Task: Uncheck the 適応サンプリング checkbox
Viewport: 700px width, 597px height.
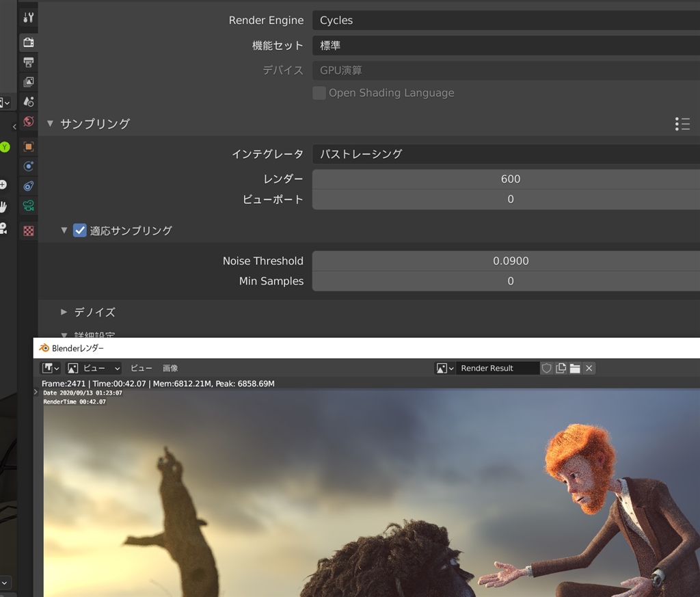Action: click(x=80, y=230)
